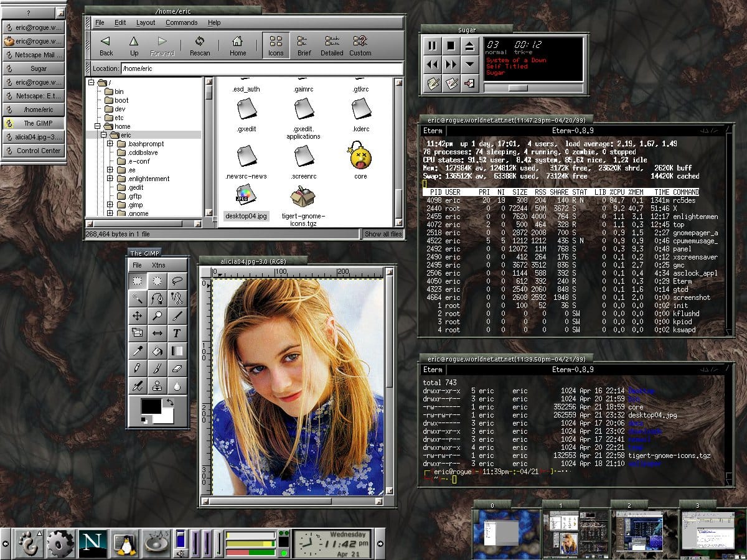The width and height of the screenshot is (747, 560).
Task: Activate the Intelligent Scissors tool
Action: coord(177,299)
